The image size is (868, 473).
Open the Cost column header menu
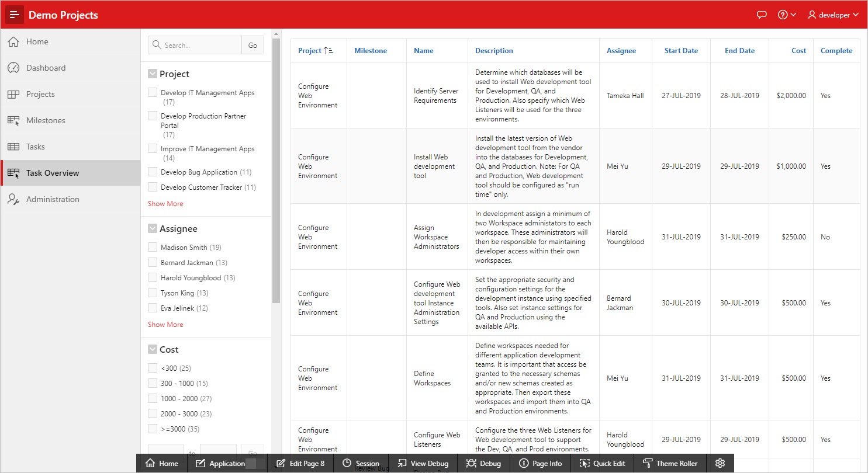click(799, 51)
